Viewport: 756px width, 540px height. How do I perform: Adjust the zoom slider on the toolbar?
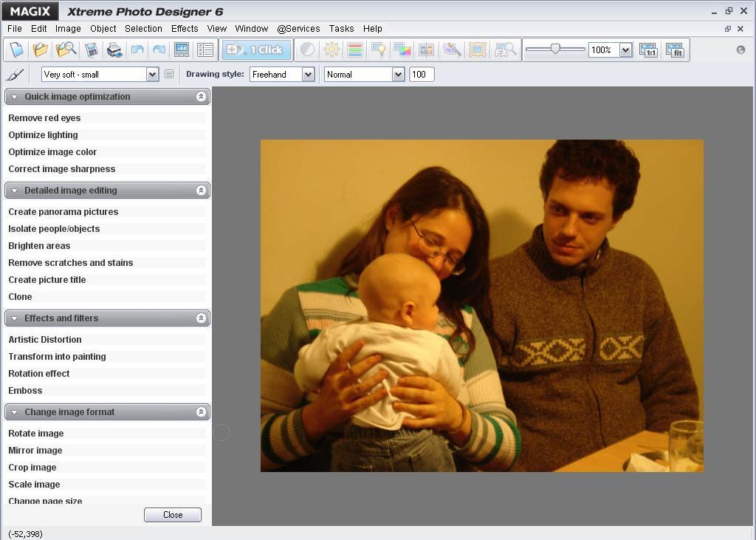(x=554, y=49)
